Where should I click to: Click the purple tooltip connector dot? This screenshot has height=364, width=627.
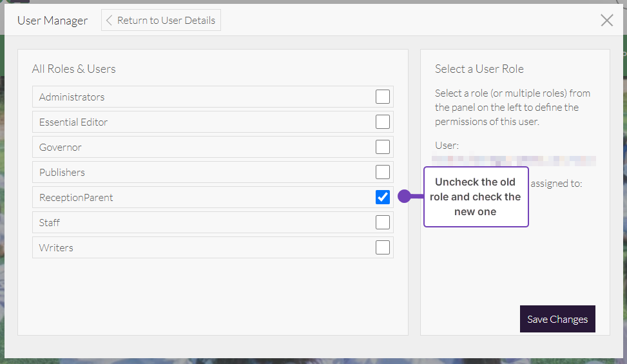coord(404,196)
